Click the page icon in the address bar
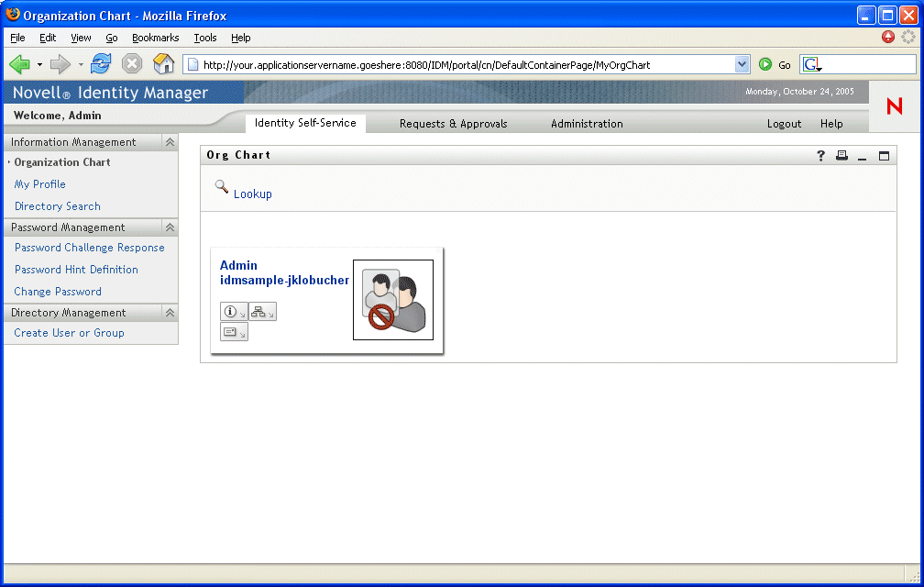924x587 pixels. click(192, 65)
